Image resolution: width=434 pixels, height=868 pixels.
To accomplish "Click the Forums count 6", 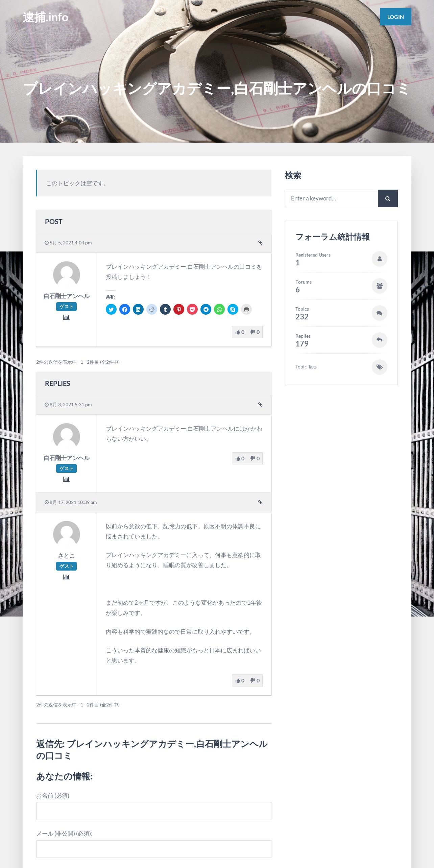I will pyautogui.click(x=297, y=290).
